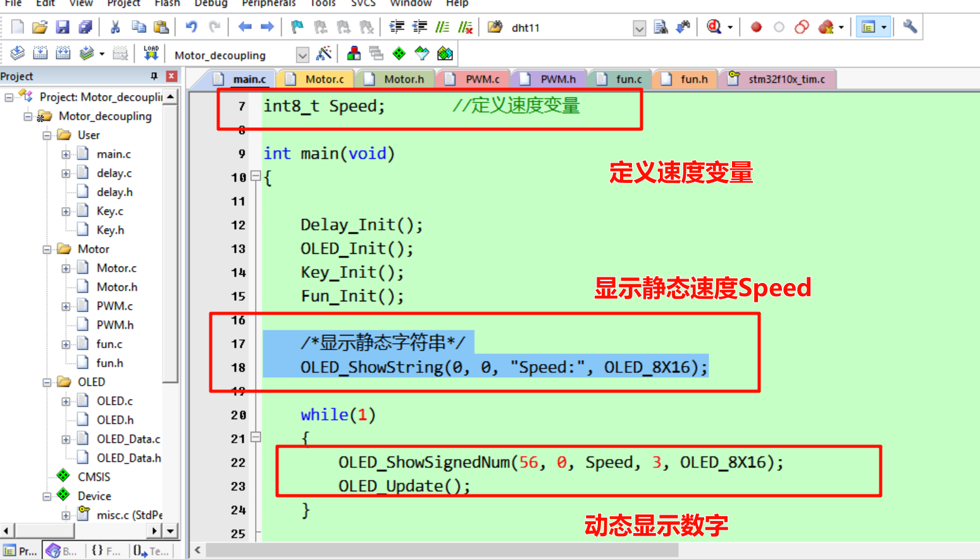Image resolution: width=980 pixels, height=559 pixels.
Task: Expand OLED_Data.c in the project tree
Action: coord(66,439)
